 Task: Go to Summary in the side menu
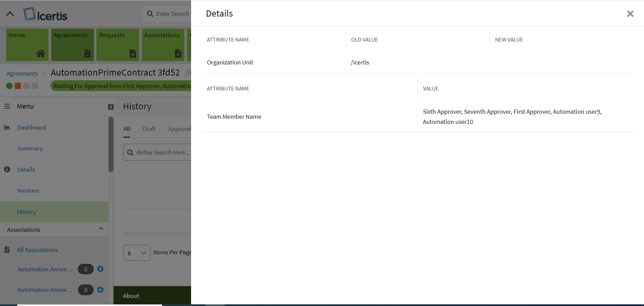point(30,148)
